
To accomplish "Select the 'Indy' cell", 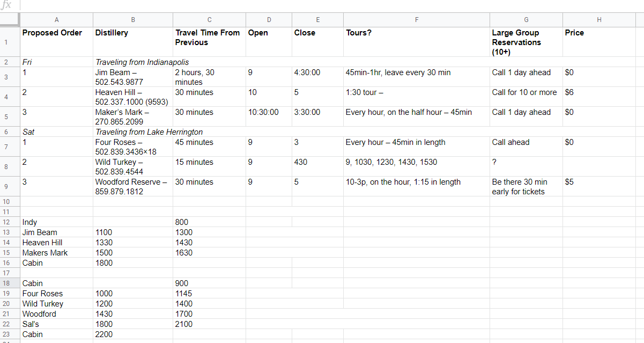I will 57,222.
